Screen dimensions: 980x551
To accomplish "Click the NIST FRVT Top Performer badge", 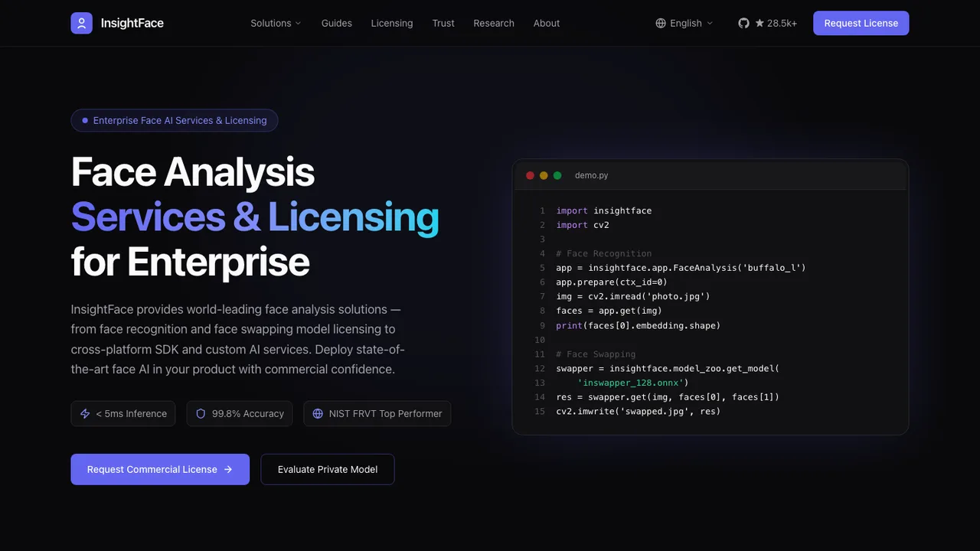I will coord(377,413).
